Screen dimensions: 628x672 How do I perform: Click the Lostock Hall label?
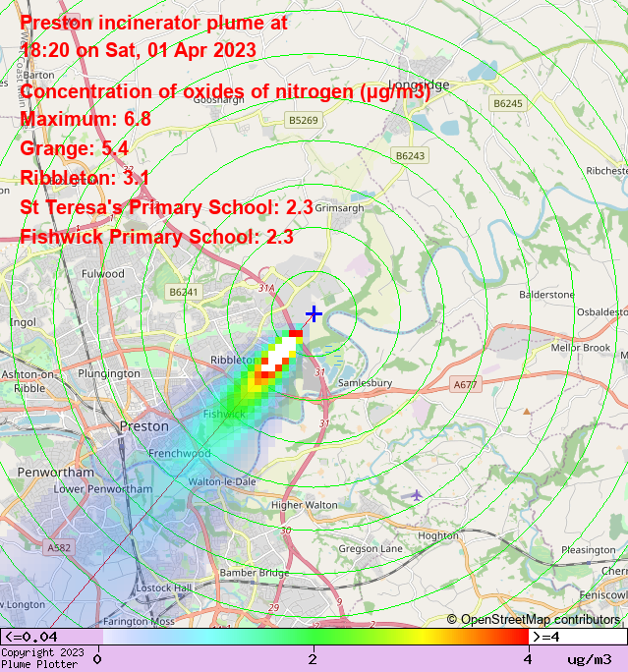(164, 588)
